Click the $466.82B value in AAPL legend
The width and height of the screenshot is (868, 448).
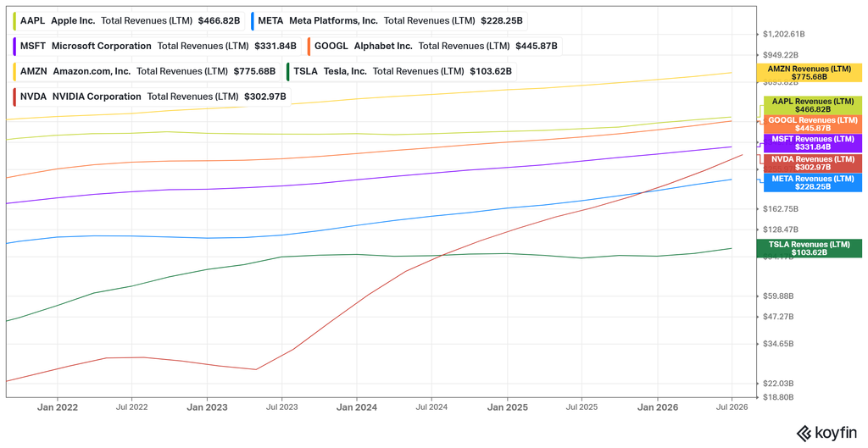pyautogui.click(x=219, y=21)
